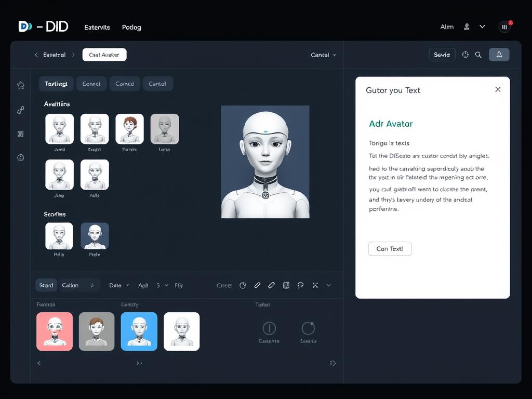This screenshot has height=399, width=532.
Task: Open the Cancel dropdown at the top
Action: 323,54
